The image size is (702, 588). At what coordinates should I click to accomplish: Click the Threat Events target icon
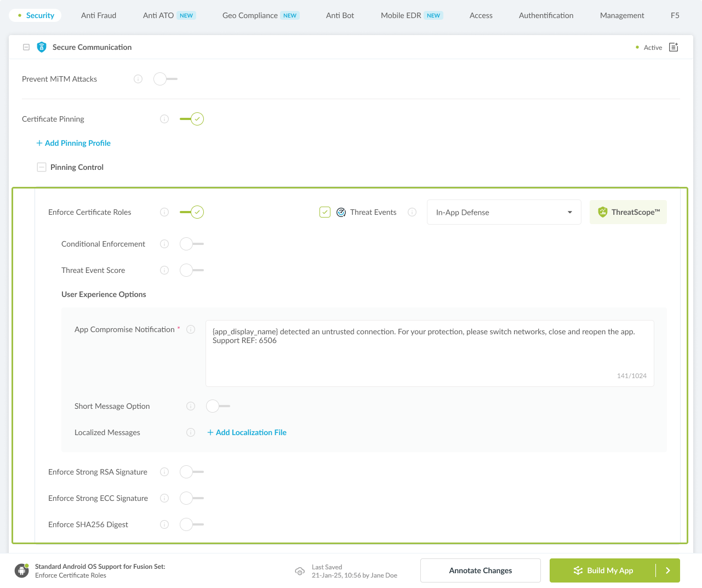(341, 212)
